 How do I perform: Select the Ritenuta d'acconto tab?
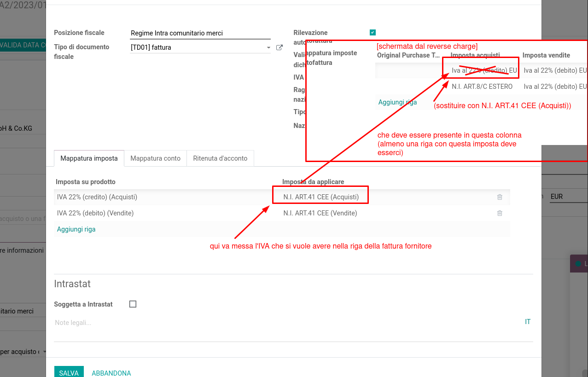(220, 158)
